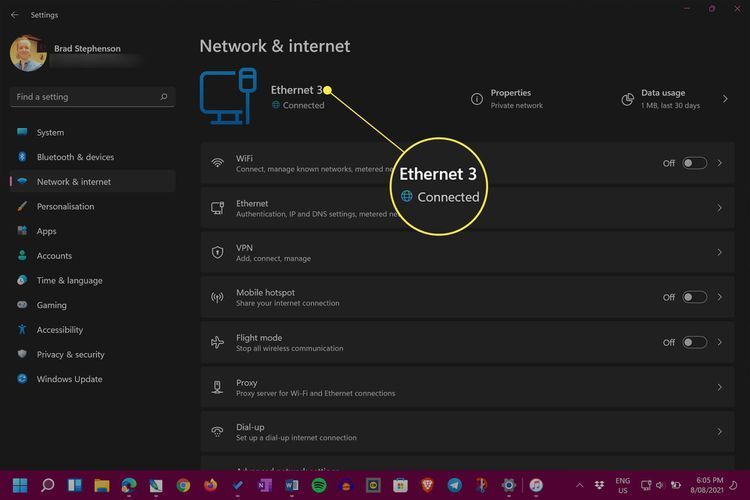
Task: Open Spotify from the taskbar
Action: [x=318, y=485]
